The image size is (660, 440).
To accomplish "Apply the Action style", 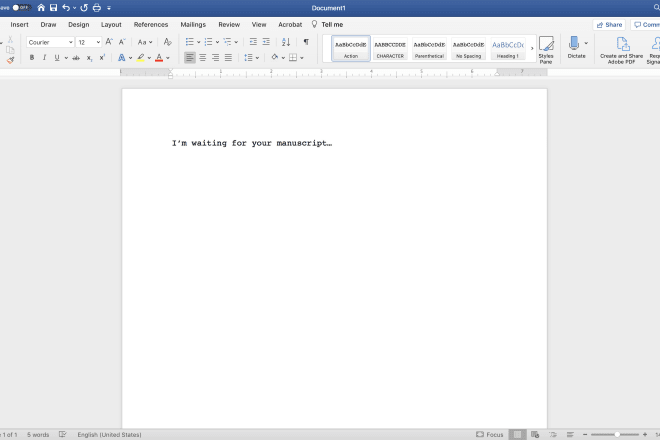I will coord(351,49).
